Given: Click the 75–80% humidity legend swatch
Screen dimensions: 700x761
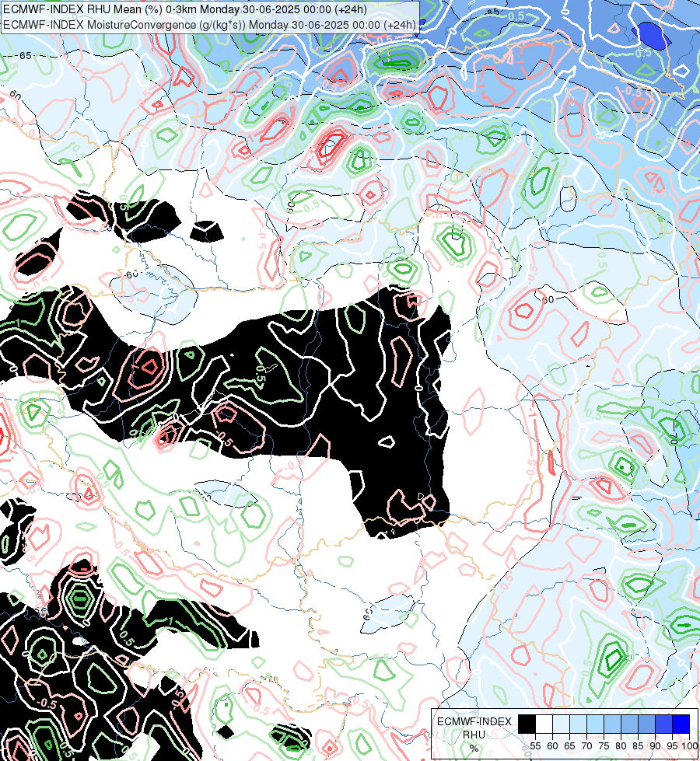Looking at the screenshot, I should [613, 724].
